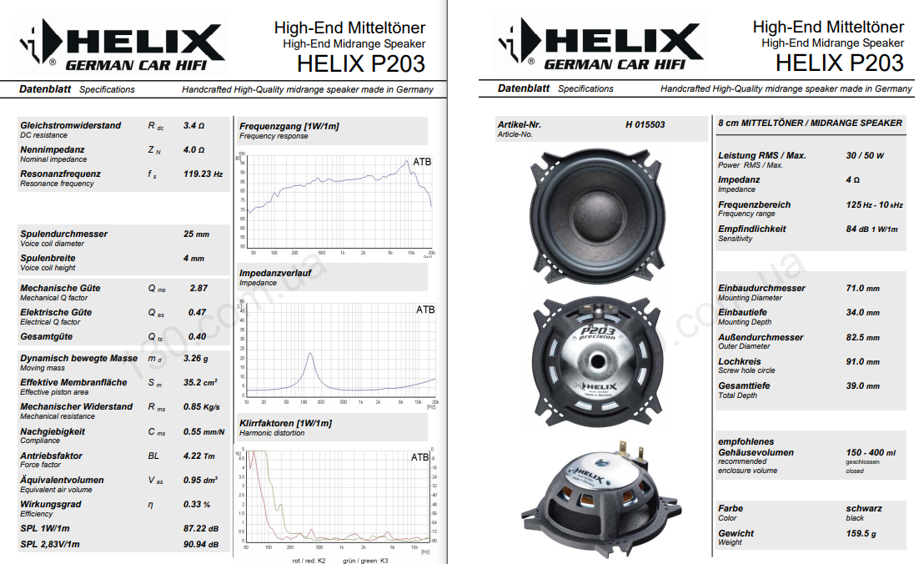
Task: Click the Gewicht value 159.5 g
Action: pos(863,533)
